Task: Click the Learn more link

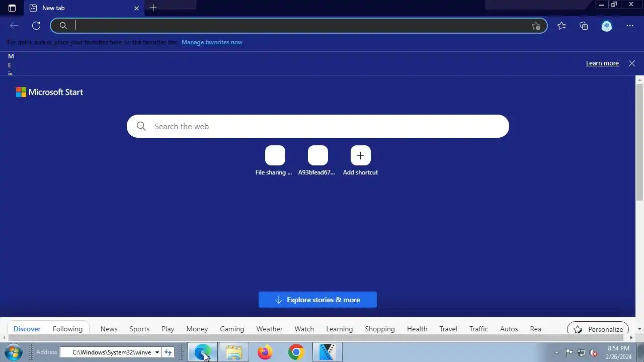Action: pos(602,63)
